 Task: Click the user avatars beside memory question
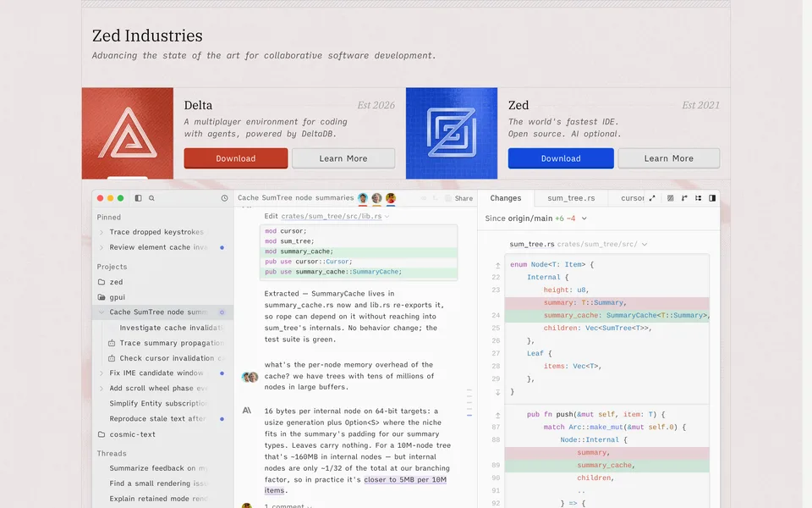pyautogui.click(x=250, y=377)
